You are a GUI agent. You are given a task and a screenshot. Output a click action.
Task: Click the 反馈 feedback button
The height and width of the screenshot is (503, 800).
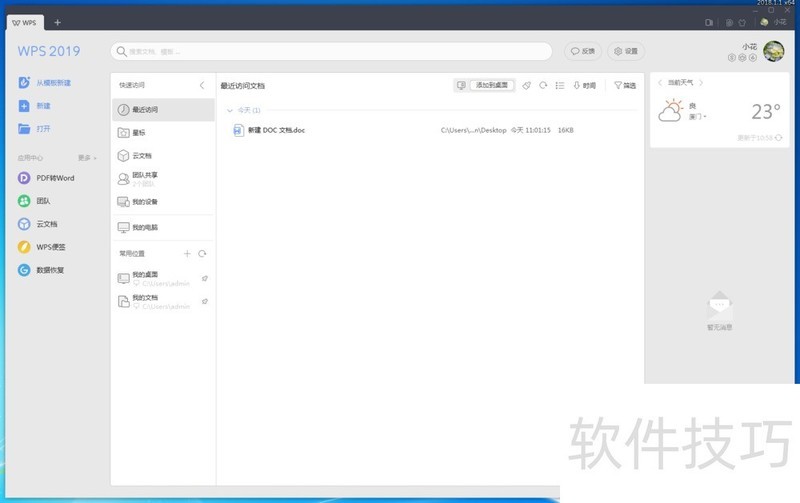583,51
